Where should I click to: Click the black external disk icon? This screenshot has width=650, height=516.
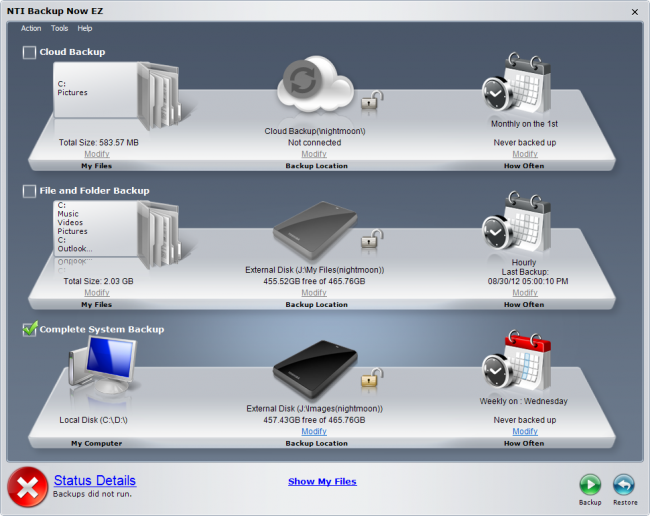click(315, 368)
